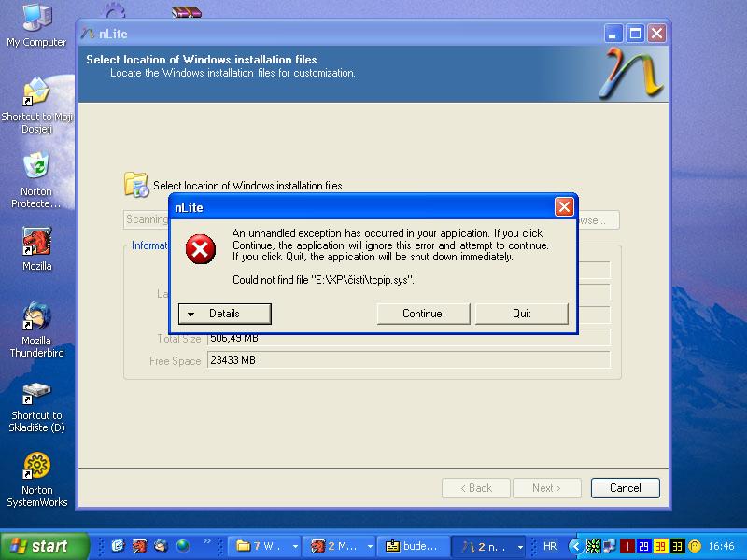Viewport: 747px width, 560px height.
Task: Click the Free Space field value
Action: tap(409, 360)
